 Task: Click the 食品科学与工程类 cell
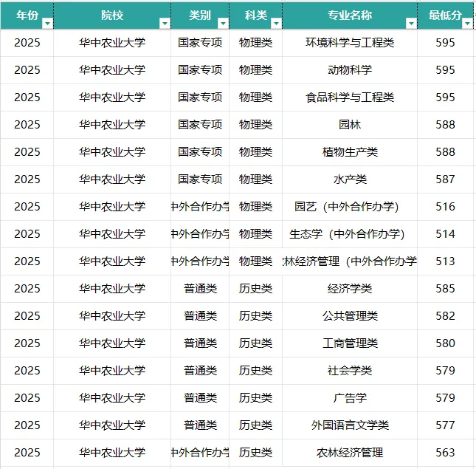coord(350,97)
